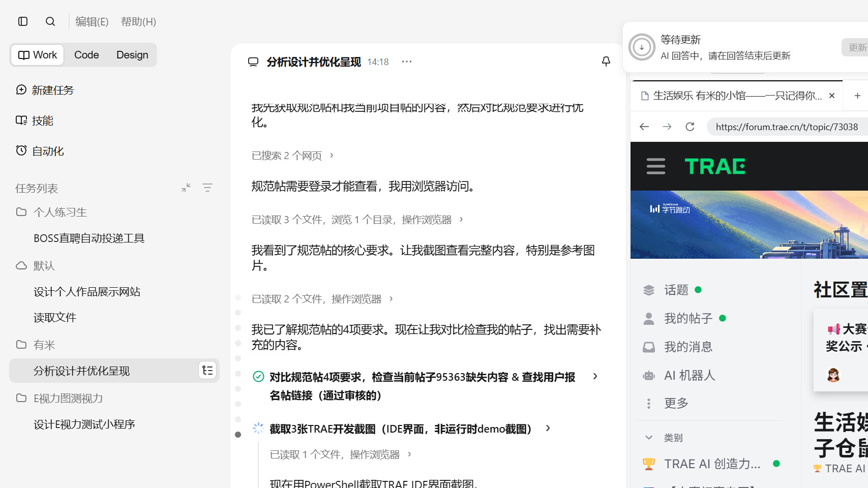The height and width of the screenshot is (488, 868).
Task: Collapse all task list groups icon
Action: [186, 188]
